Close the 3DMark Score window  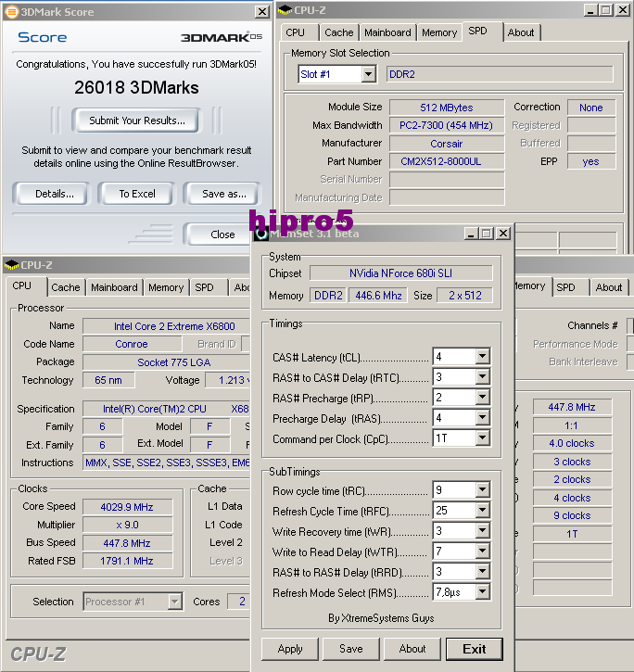[x=261, y=11]
